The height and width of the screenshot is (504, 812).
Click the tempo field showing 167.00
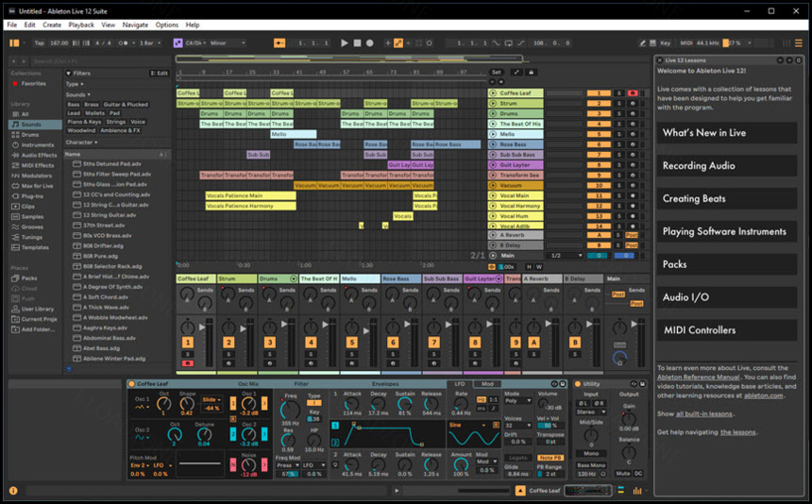coord(59,43)
